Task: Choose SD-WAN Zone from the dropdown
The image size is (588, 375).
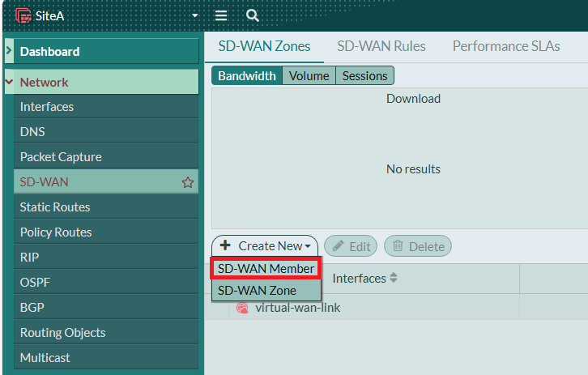Action: pos(266,290)
